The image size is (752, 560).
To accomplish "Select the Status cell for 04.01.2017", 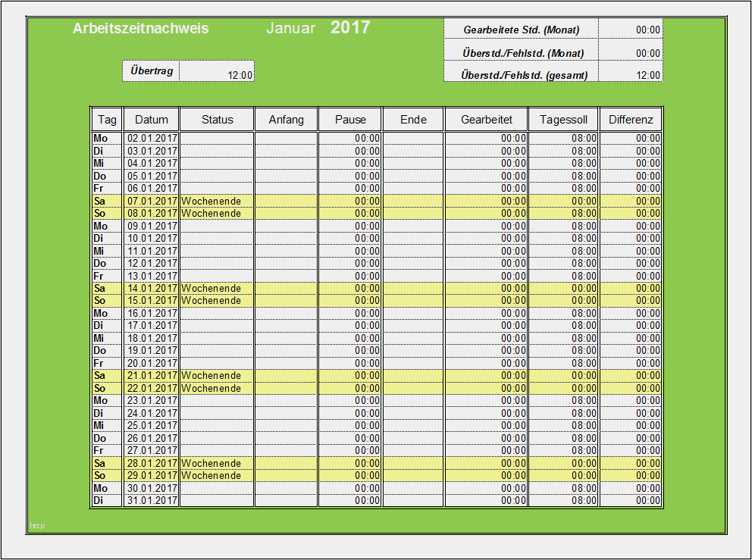I will (218, 163).
